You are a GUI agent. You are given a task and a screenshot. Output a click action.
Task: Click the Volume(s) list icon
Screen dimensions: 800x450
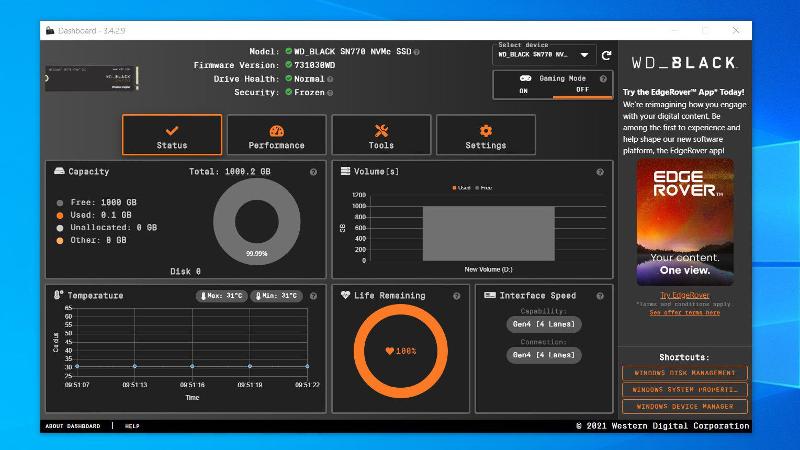point(345,171)
